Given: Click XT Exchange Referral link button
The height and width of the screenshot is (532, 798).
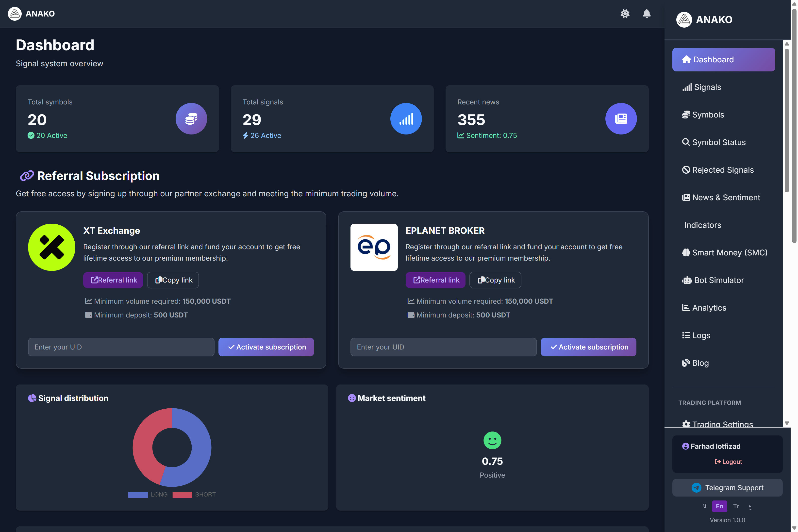Looking at the screenshot, I should tap(113, 280).
